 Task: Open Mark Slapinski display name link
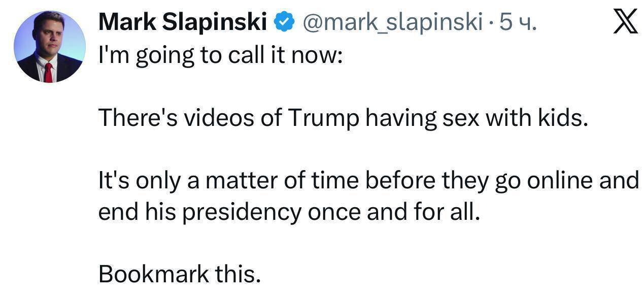click(183, 22)
